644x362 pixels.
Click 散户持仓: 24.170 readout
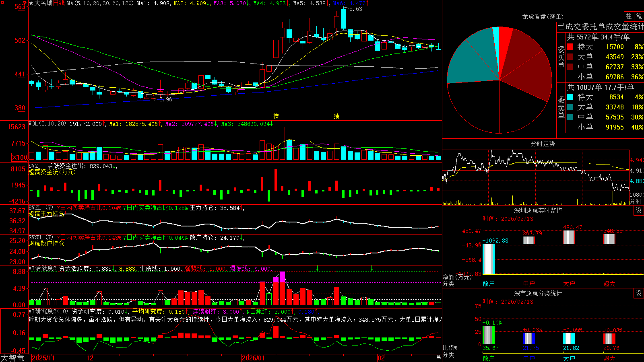click(215, 238)
